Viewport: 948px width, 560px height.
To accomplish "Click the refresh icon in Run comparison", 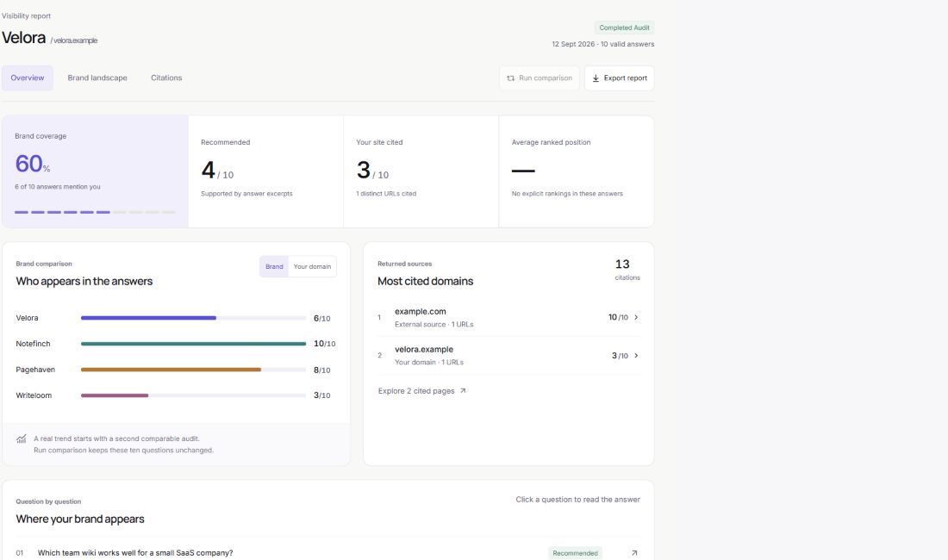I will [510, 78].
